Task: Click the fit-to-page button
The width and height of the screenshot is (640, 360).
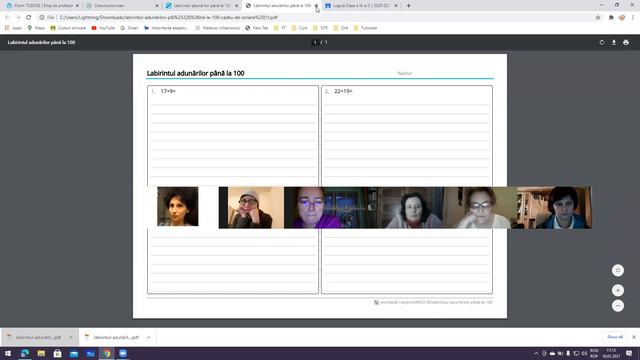Action: tap(618, 270)
